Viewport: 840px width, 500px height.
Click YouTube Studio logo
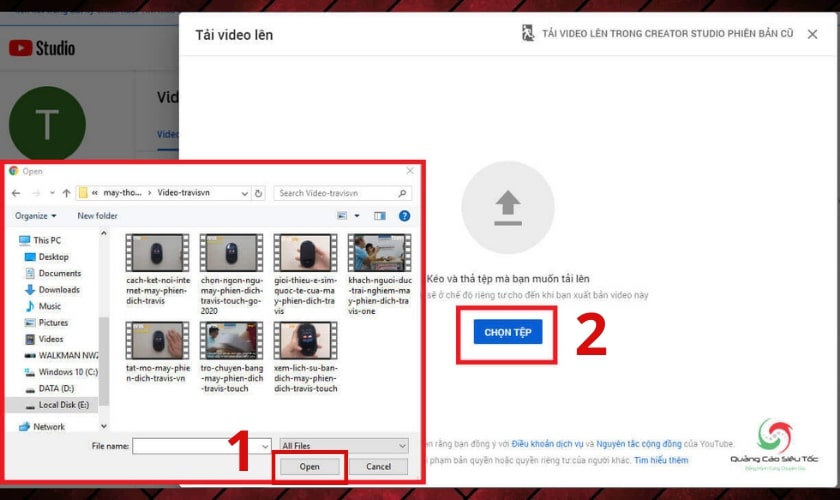point(42,48)
